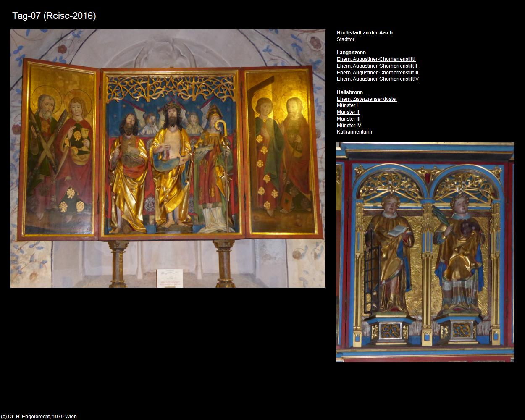This screenshot has width=525, height=420.
Task: Click the large triptych altar photo
Action: point(168,158)
